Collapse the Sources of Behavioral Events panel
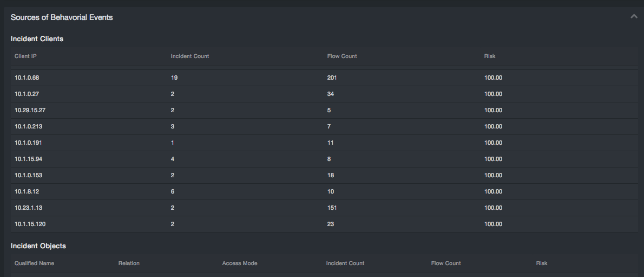Viewport: 644px width, 277px height. click(634, 17)
